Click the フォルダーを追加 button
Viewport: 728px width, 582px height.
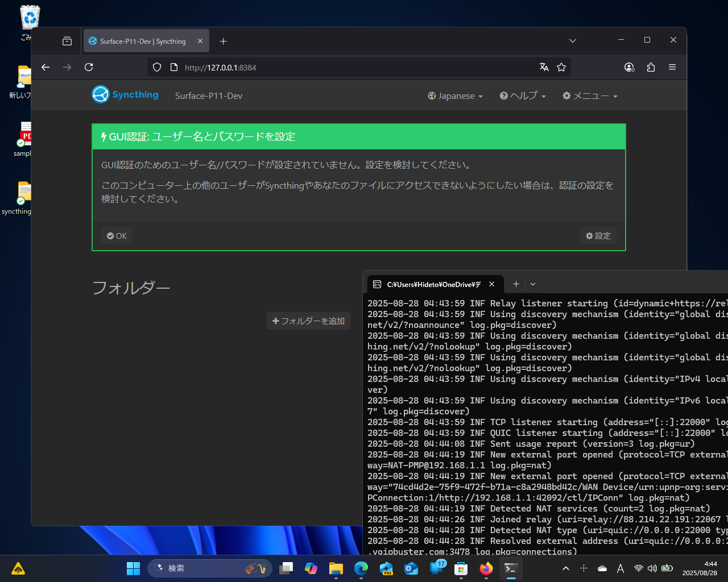(x=308, y=321)
